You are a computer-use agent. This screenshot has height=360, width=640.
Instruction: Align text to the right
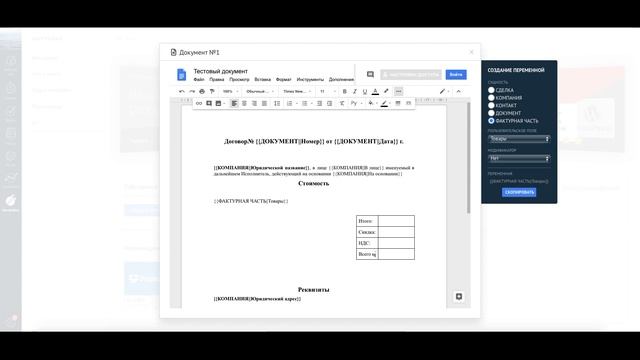(254, 103)
